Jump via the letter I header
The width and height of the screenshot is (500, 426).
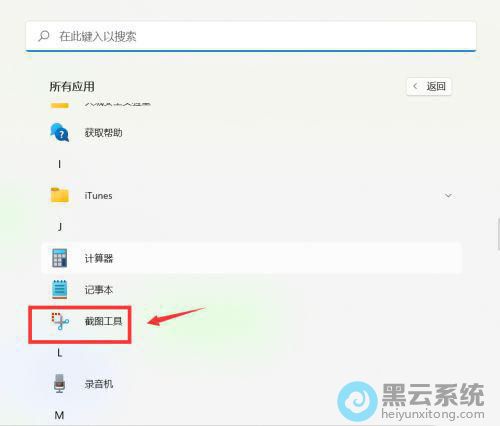(x=59, y=164)
